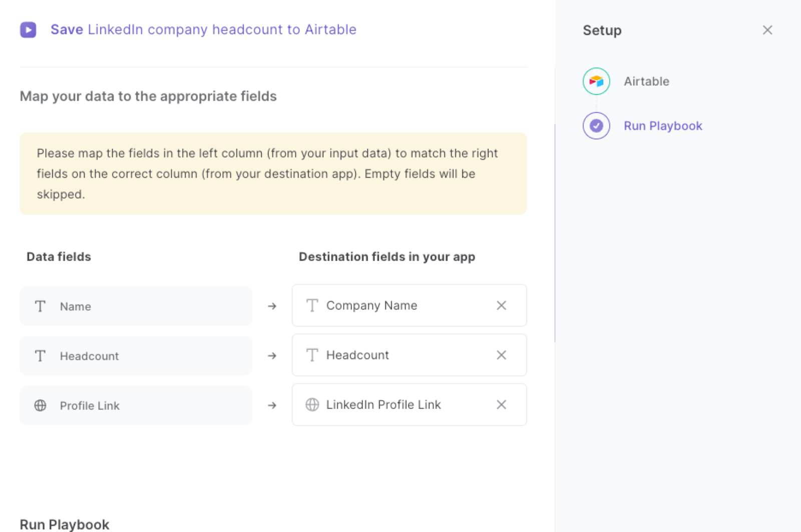Viewport: 801px width, 532px height.
Task: Click the text icon in destination Headcount
Action: pyautogui.click(x=312, y=355)
